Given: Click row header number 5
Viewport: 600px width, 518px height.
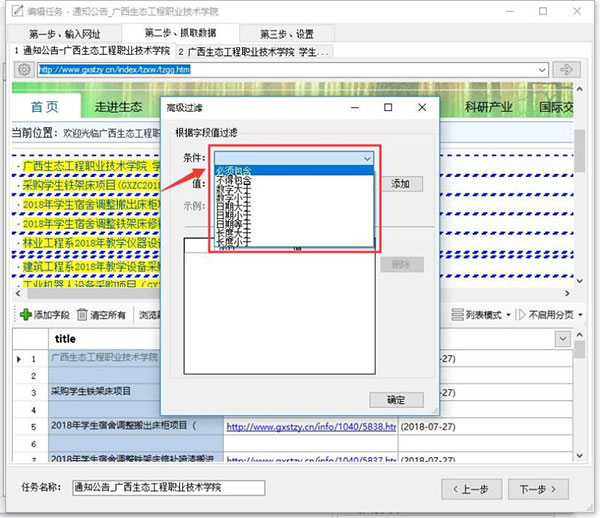Looking at the screenshot, I should [33, 427].
